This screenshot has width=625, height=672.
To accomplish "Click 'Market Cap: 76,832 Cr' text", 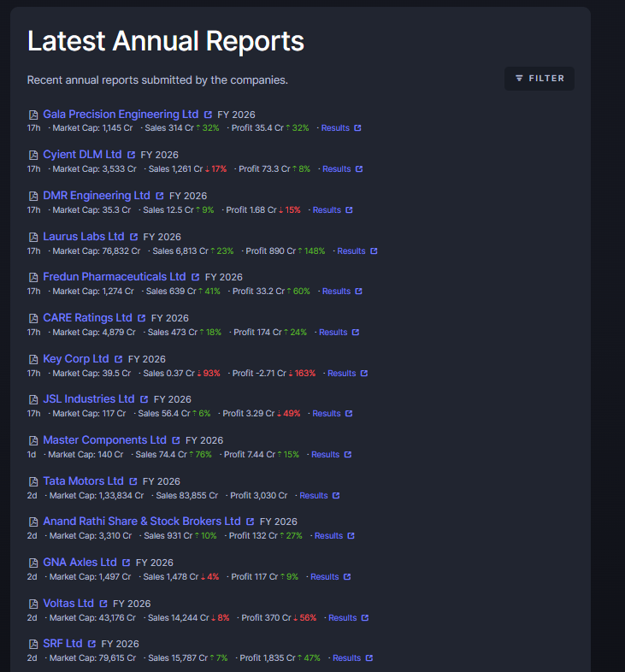I will pyautogui.click(x=97, y=251).
